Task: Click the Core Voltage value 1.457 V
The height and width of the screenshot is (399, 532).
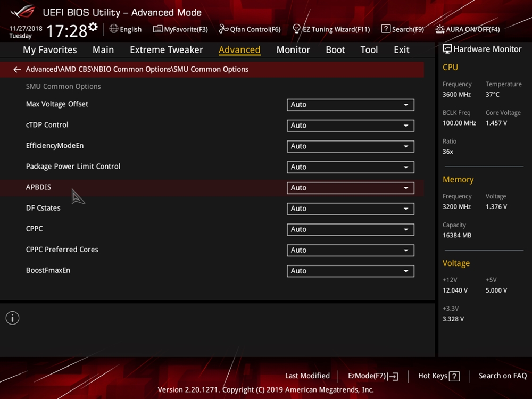Action: coord(496,123)
